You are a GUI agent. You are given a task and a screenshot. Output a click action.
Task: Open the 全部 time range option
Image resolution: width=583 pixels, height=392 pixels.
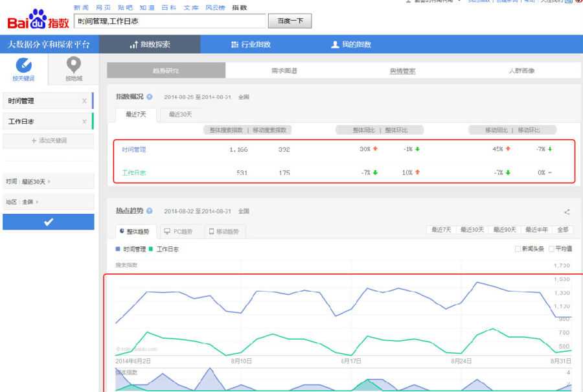point(562,230)
